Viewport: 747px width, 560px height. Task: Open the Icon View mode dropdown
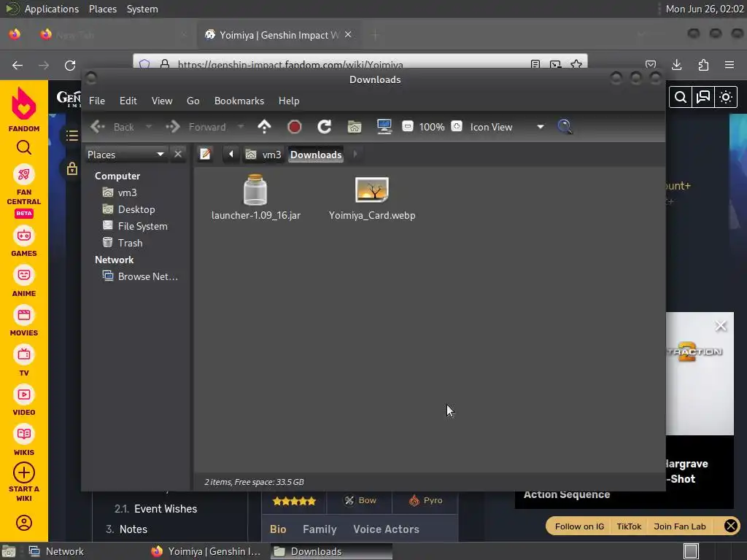pos(507,127)
